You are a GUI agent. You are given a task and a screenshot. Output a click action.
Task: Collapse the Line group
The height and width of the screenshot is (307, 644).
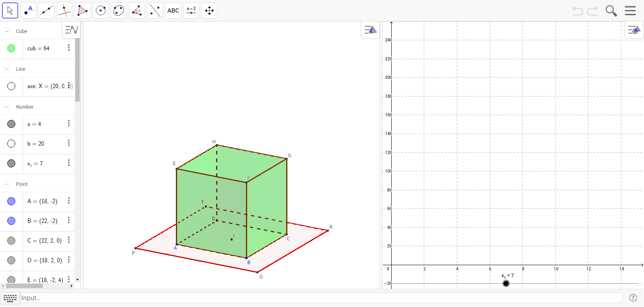click(x=7, y=69)
